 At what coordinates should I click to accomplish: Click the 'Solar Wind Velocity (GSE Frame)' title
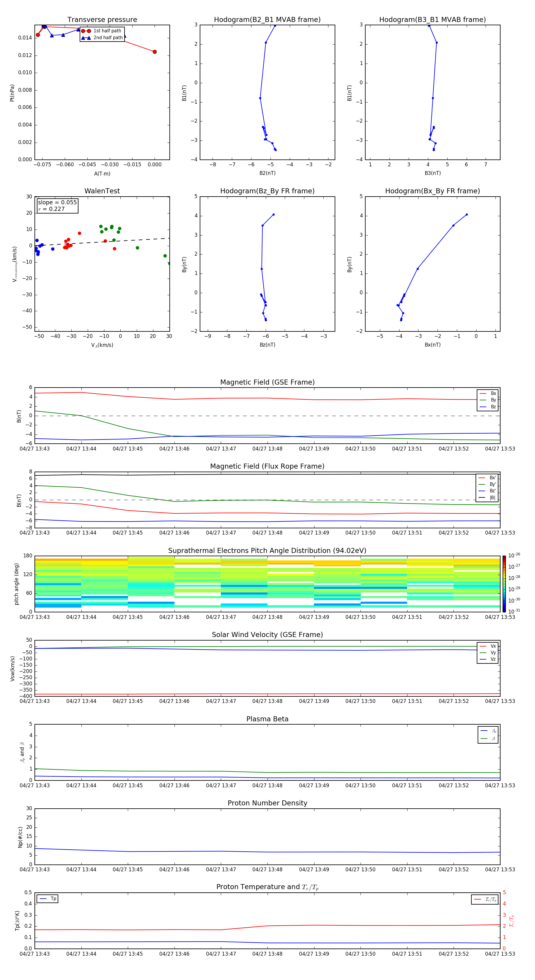(x=267, y=635)
